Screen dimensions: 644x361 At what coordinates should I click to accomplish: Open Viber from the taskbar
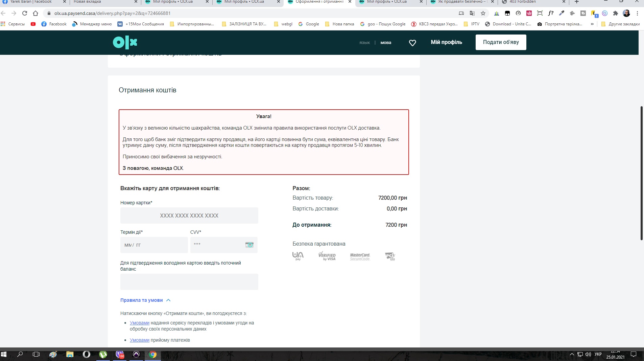pyautogui.click(x=120, y=354)
